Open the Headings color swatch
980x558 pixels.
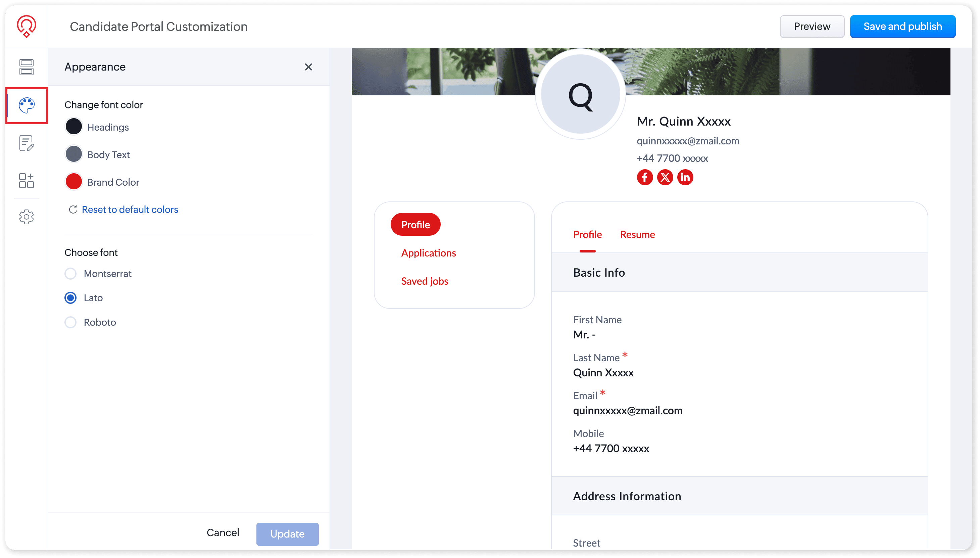pyautogui.click(x=73, y=127)
